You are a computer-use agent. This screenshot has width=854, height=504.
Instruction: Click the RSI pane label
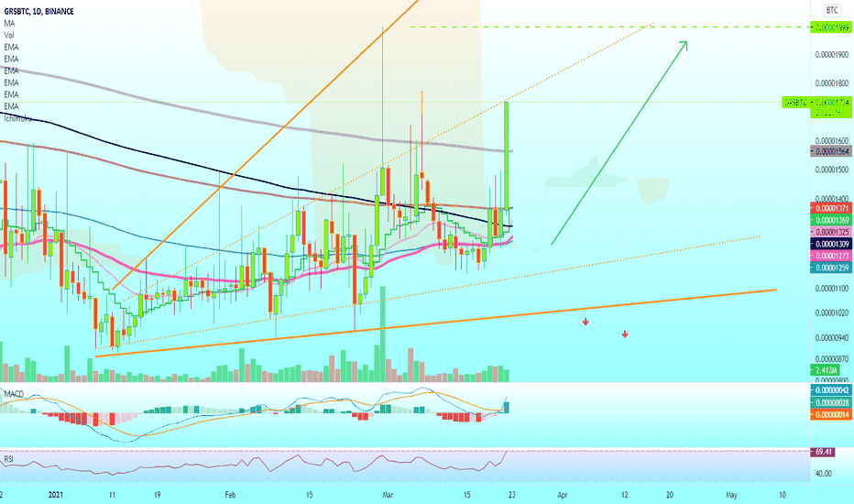8,459
